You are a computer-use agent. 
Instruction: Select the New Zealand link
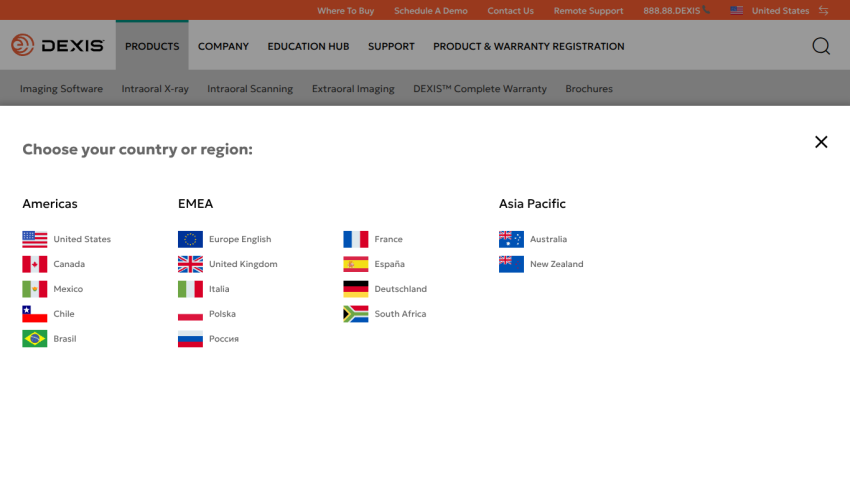(x=556, y=264)
